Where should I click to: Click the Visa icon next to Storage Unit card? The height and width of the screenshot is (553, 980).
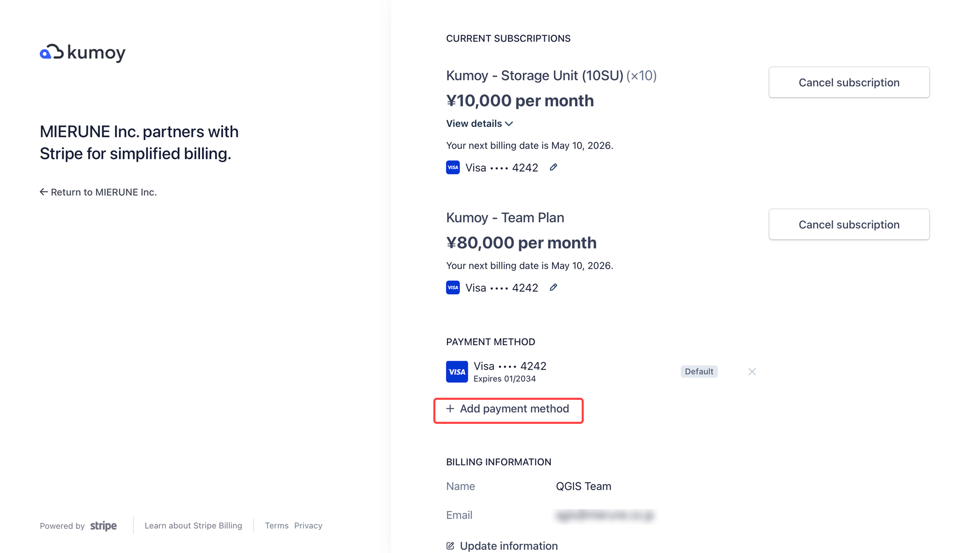tap(453, 167)
